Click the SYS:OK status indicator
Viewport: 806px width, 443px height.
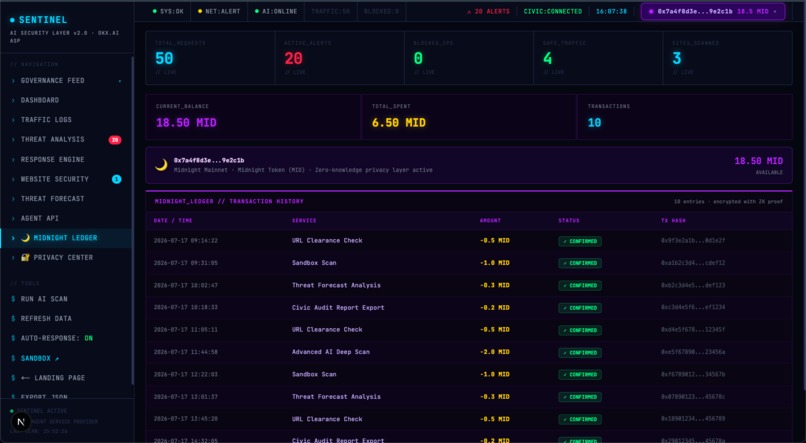(168, 11)
